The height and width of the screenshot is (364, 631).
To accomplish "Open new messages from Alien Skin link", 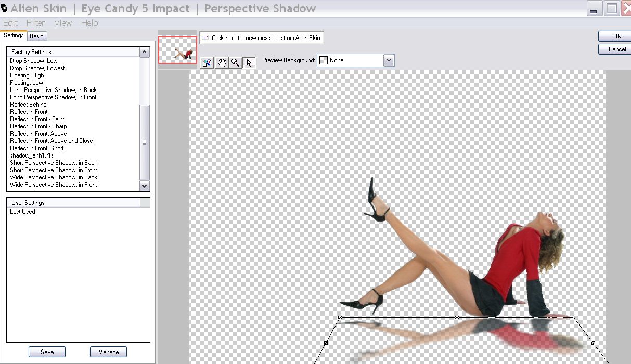I will [266, 38].
